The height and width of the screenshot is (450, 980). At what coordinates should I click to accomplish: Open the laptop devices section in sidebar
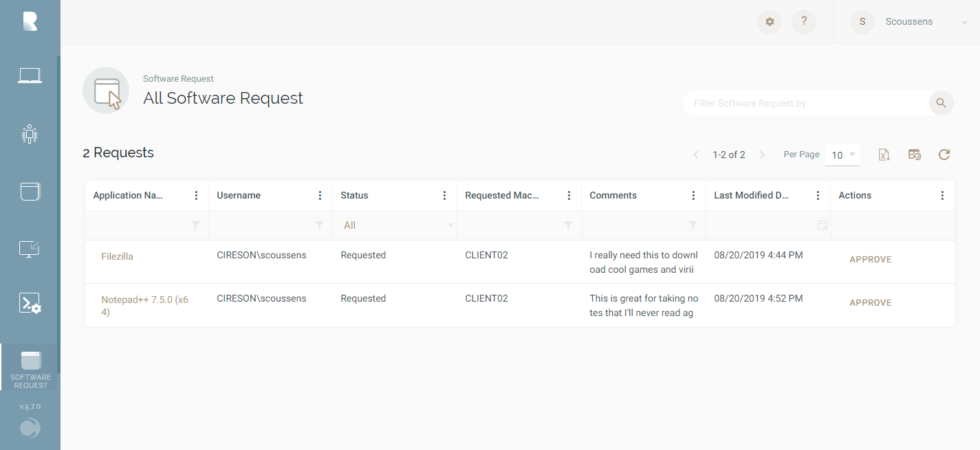point(30,75)
